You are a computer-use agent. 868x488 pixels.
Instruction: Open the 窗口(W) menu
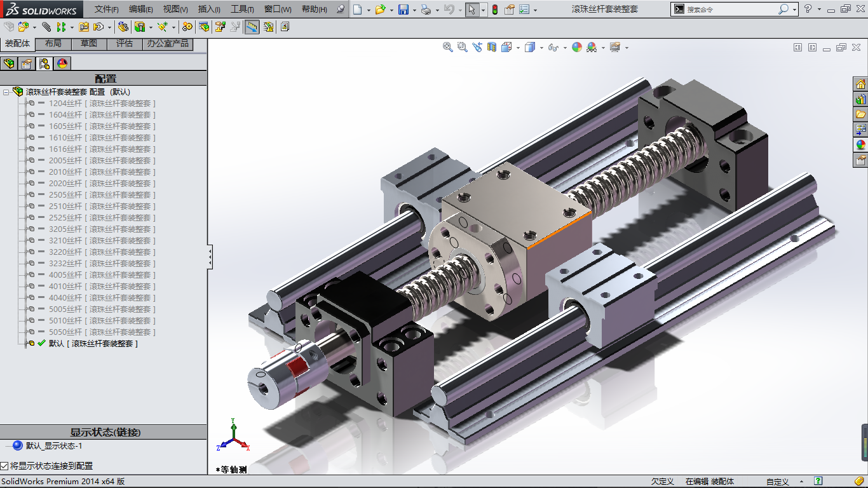[x=278, y=10]
